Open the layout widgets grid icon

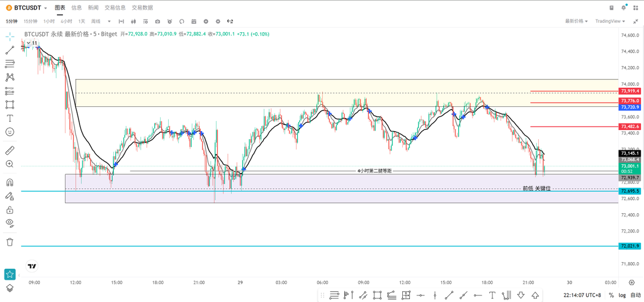point(636,8)
